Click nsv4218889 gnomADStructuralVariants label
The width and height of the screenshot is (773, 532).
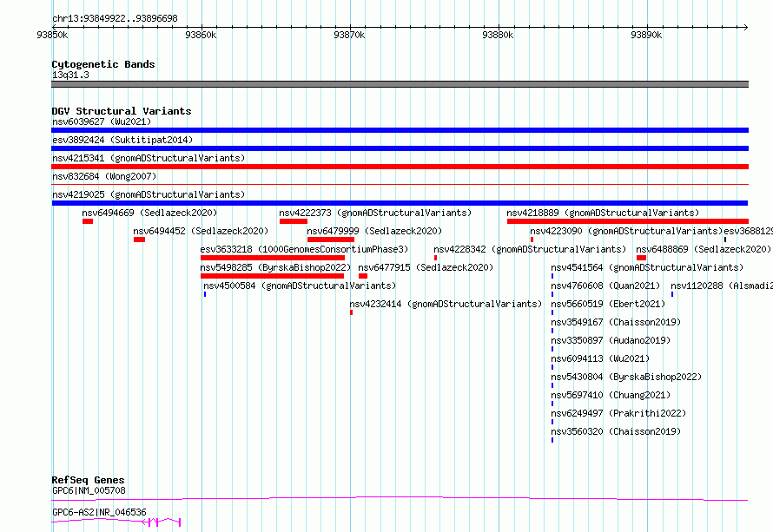(x=603, y=213)
